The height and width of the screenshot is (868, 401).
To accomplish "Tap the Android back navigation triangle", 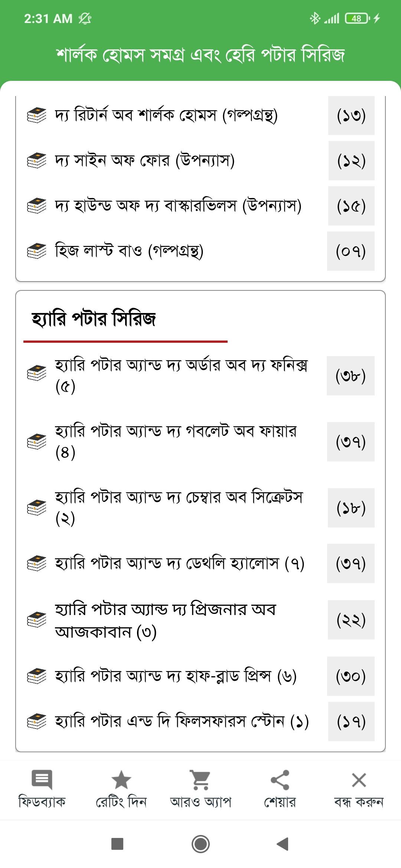I will point(283,844).
